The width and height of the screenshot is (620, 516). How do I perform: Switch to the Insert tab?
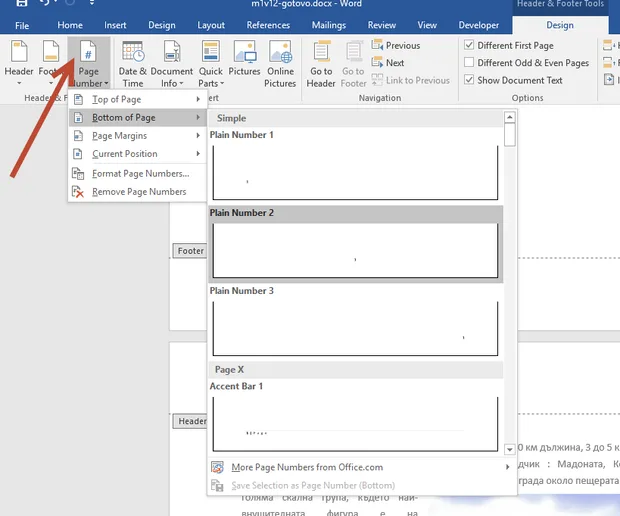point(115,25)
